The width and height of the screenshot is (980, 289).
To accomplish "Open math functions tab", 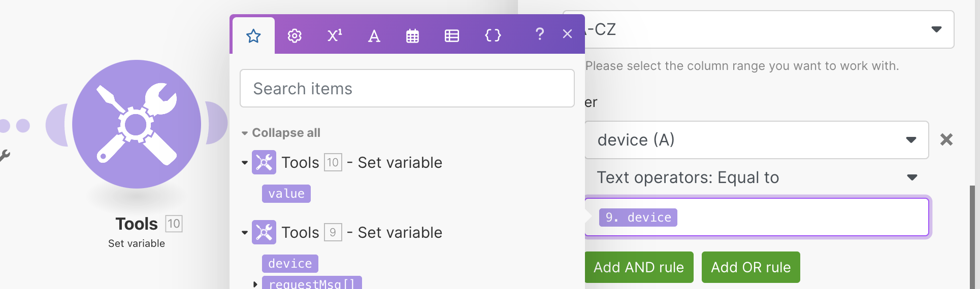I will click(x=335, y=35).
